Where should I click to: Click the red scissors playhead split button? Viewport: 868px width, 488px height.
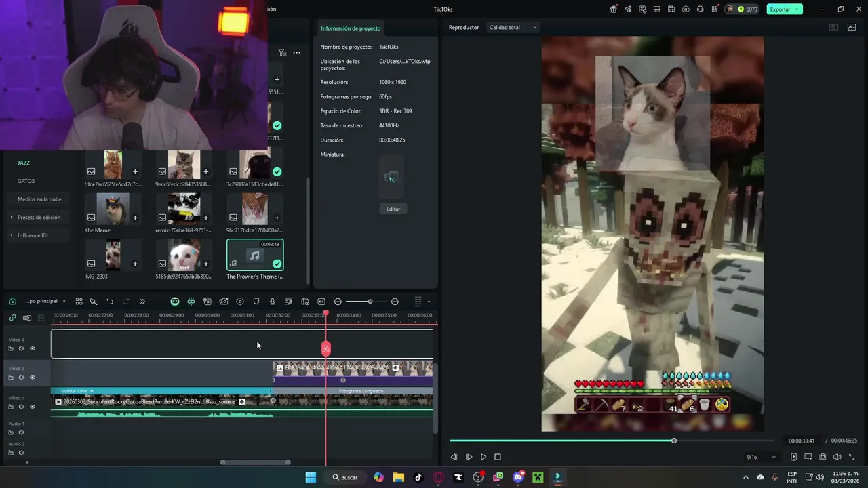click(326, 348)
